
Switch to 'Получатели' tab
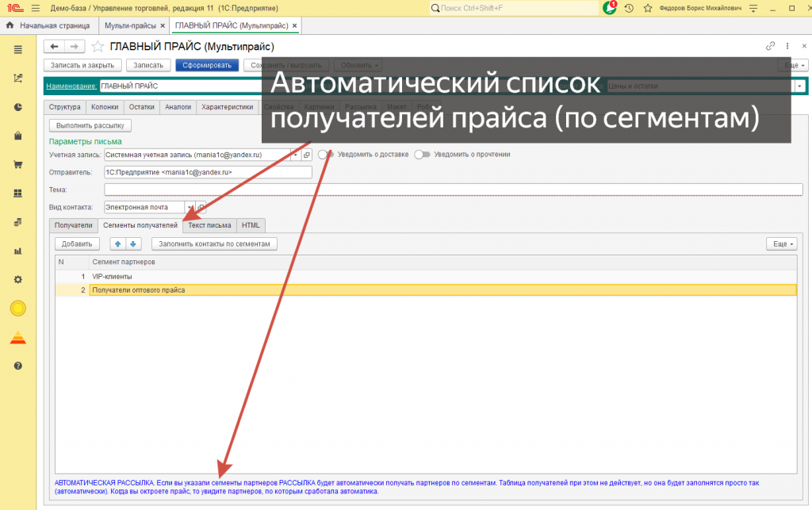coord(74,225)
